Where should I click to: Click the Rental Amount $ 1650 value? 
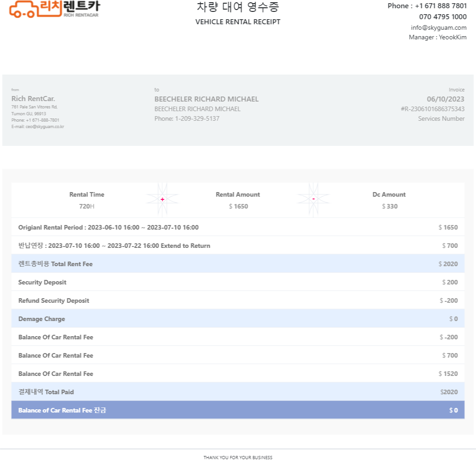238,206
